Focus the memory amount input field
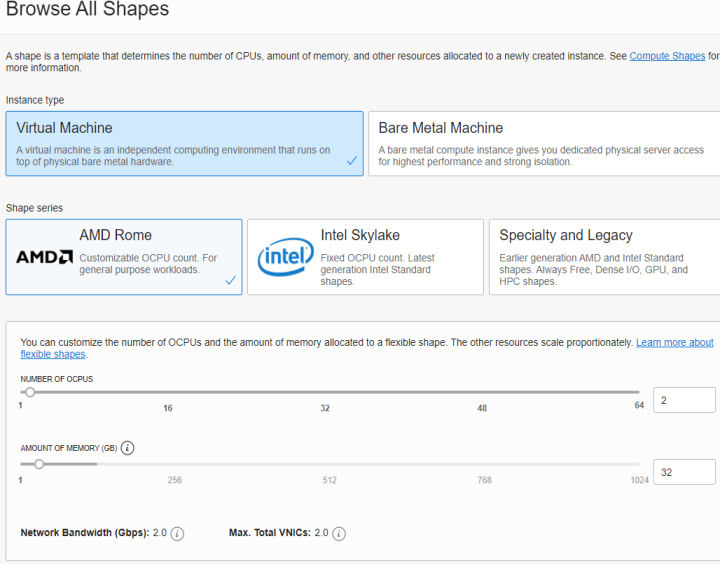 684,472
